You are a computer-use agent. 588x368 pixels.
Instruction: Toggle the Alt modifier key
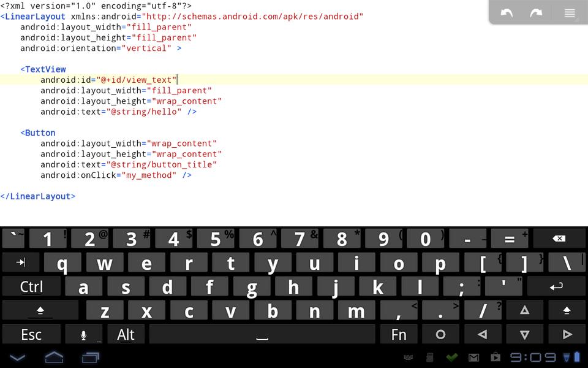click(126, 334)
